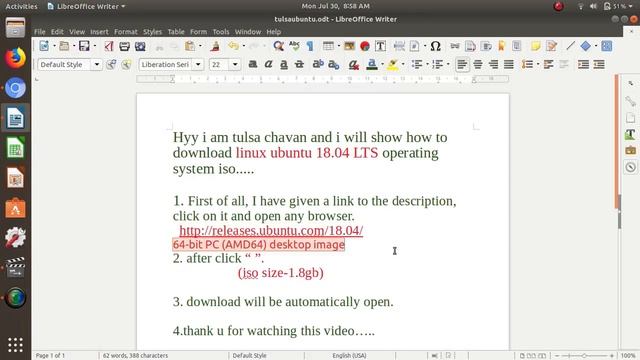Open Highlighting Color dropdown arrow
The height and width of the screenshot is (360, 640).
pyautogui.click(x=403, y=64)
